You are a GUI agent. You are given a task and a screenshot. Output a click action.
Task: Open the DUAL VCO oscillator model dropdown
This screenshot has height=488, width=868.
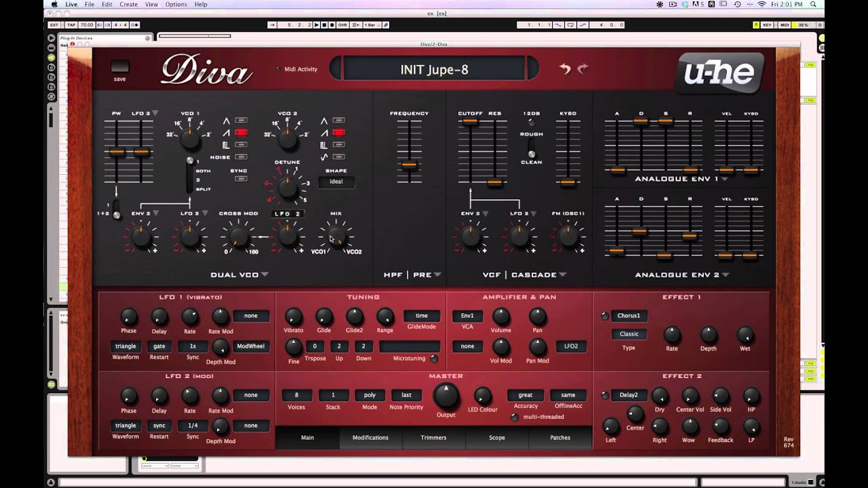[264, 274]
